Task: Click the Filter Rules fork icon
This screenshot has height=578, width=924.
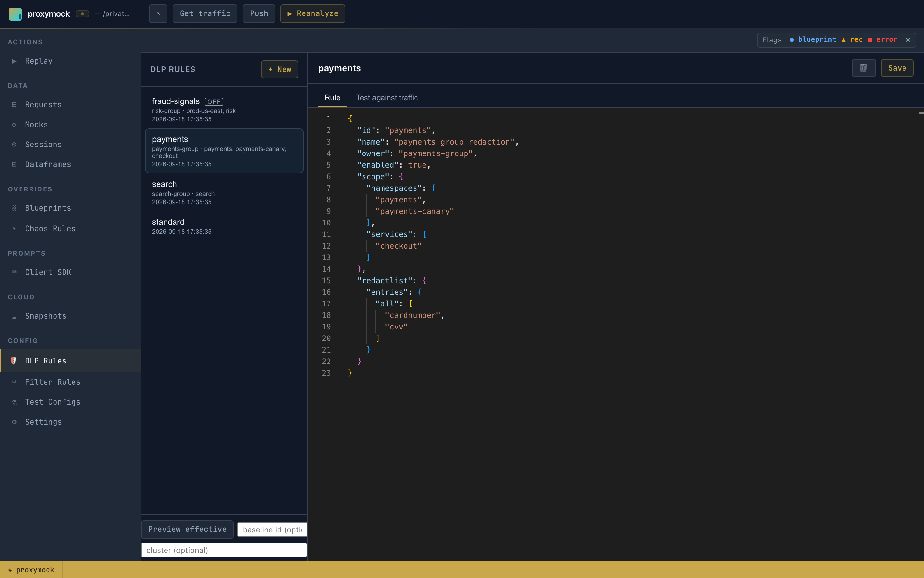Action: click(14, 382)
